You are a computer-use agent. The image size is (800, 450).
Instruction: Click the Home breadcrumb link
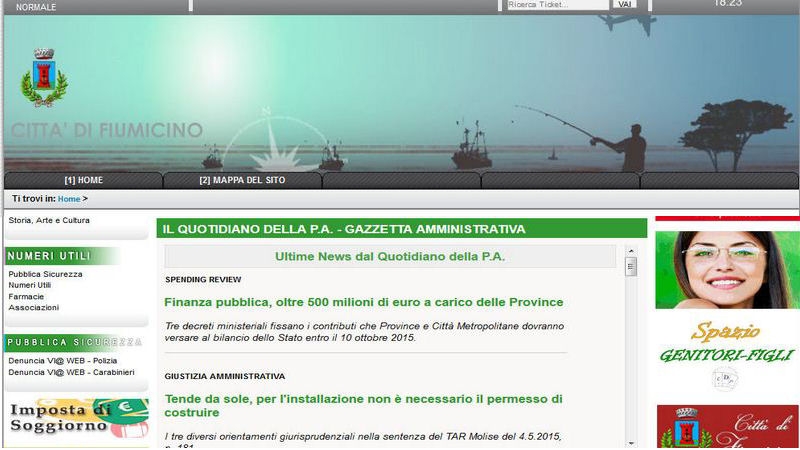(x=69, y=199)
